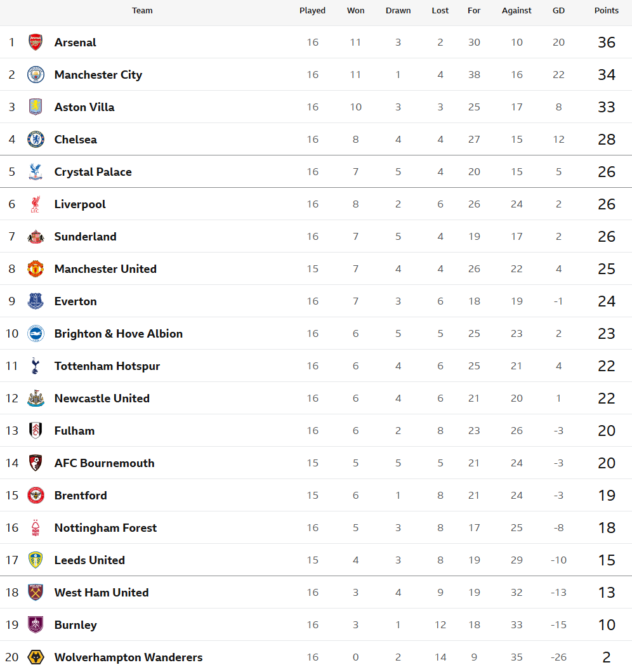Click the Brentford club badge
Image resolution: width=632 pixels, height=672 pixels.
click(36, 496)
